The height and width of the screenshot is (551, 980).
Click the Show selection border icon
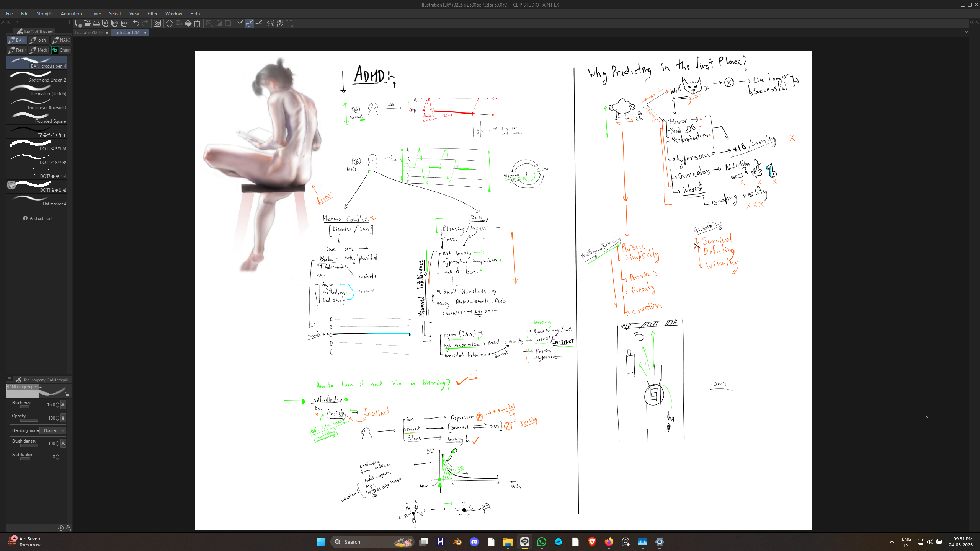[228, 23]
